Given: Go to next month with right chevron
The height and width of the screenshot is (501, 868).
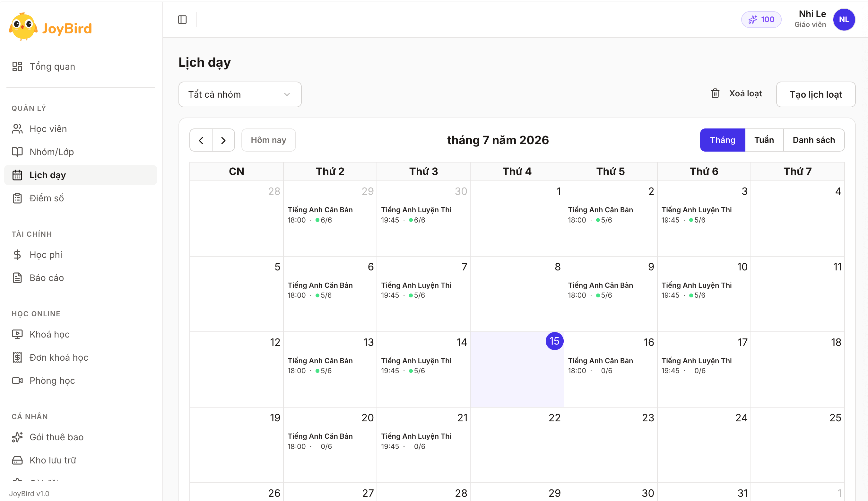Looking at the screenshot, I should click(x=223, y=140).
